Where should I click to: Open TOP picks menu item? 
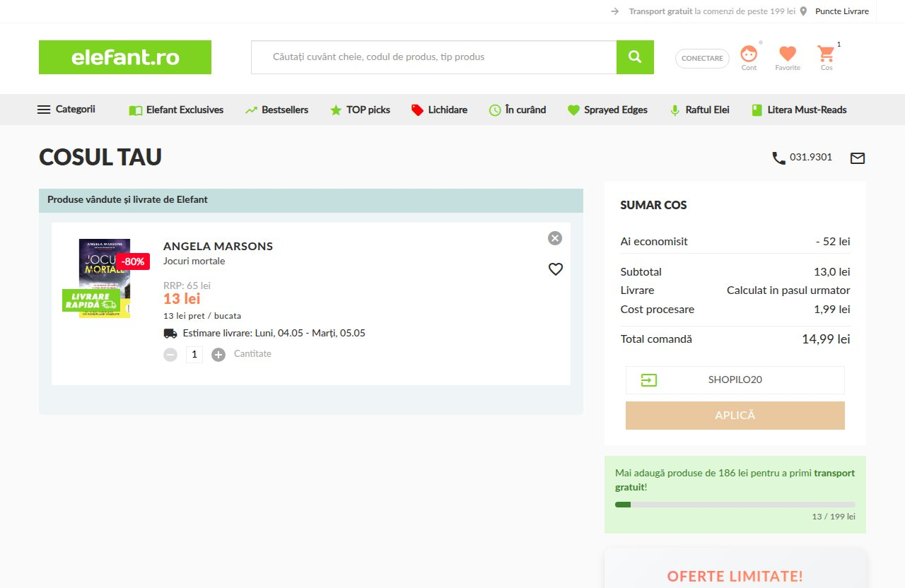tap(360, 110)
